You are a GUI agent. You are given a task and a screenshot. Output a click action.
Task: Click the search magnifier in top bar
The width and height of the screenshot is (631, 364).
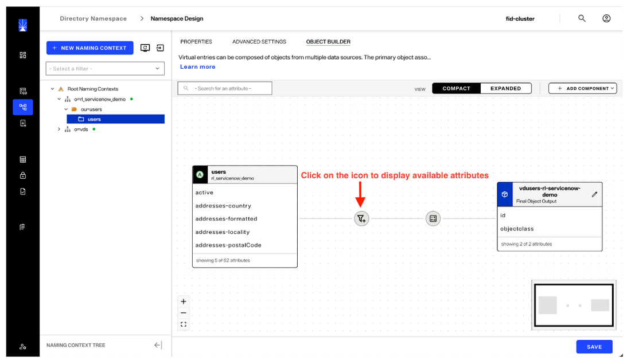click(582, 18)
